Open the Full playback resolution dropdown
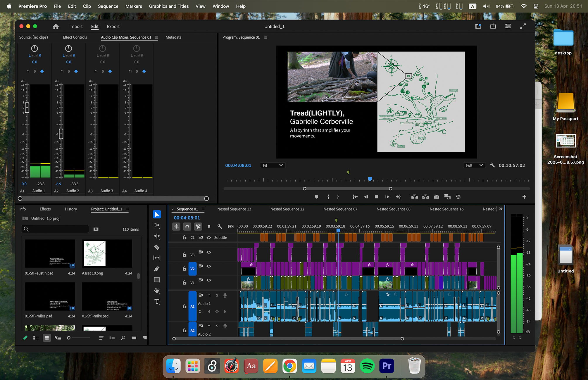The height and width of the screenshot is (380, 588). (x=474, y=165)
